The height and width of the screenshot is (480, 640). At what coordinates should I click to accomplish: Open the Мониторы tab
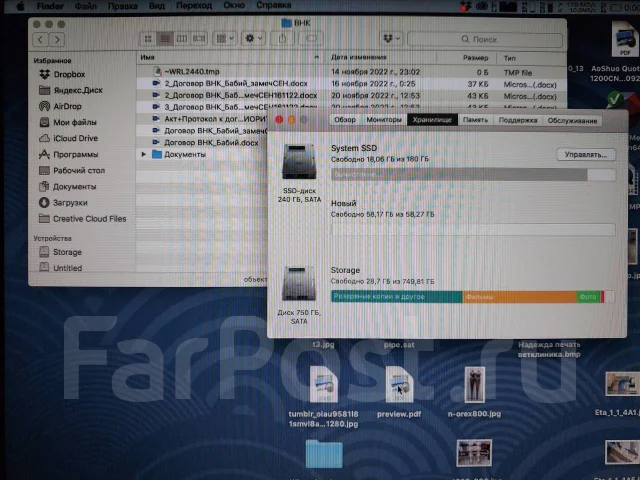[x=384, y=120]
